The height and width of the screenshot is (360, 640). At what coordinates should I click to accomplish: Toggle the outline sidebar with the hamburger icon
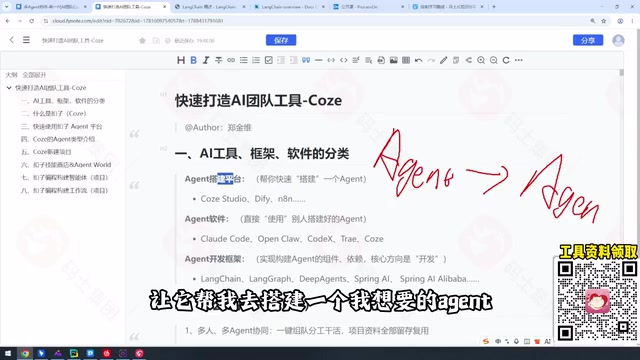[26, 40]
